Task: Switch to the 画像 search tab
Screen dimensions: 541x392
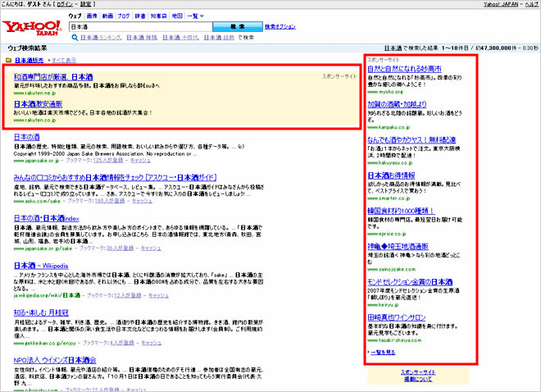Action: click(92, 16)
